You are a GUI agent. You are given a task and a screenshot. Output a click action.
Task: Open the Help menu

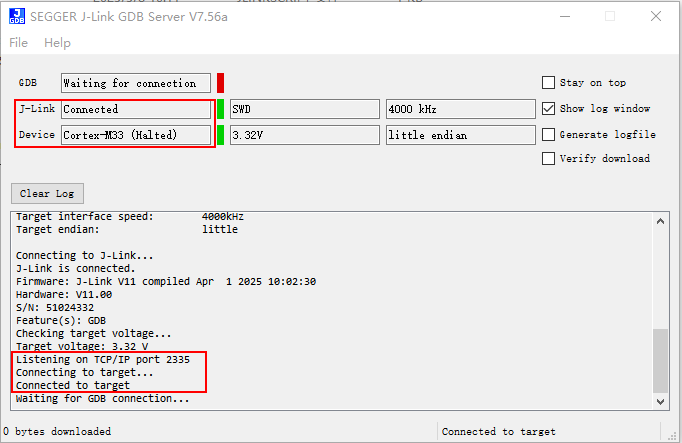[x=57, y=43]
